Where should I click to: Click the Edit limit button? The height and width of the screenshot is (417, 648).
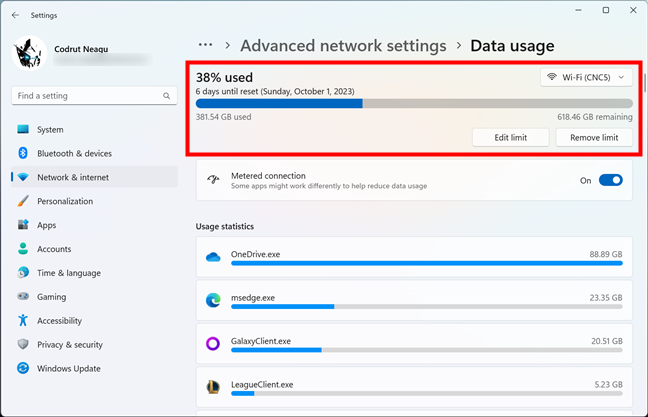click(510, 138)
